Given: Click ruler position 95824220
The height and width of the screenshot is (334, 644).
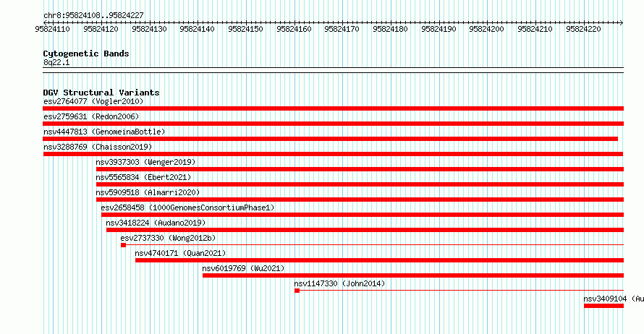Looking at the screenshot, I should tap(583, 29).
